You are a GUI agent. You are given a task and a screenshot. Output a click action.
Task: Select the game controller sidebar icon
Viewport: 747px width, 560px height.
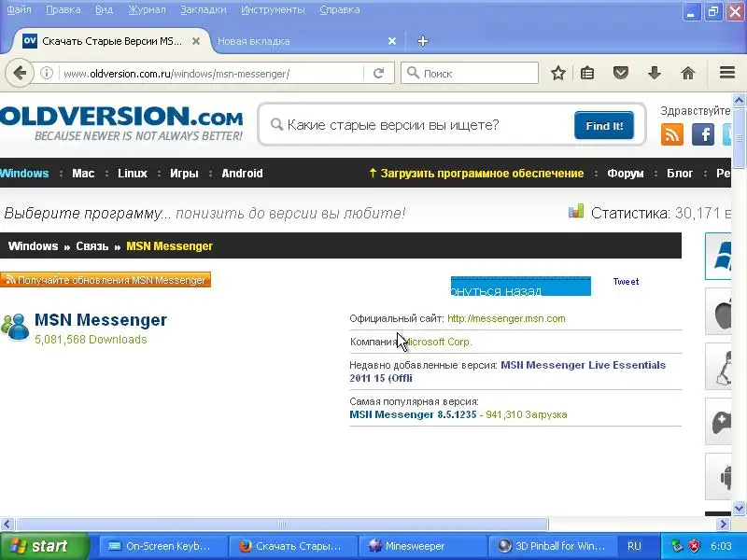718,422
